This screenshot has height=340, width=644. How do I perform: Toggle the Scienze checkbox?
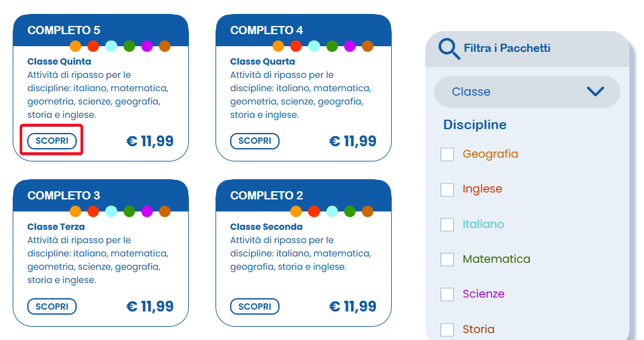(448, 294)
